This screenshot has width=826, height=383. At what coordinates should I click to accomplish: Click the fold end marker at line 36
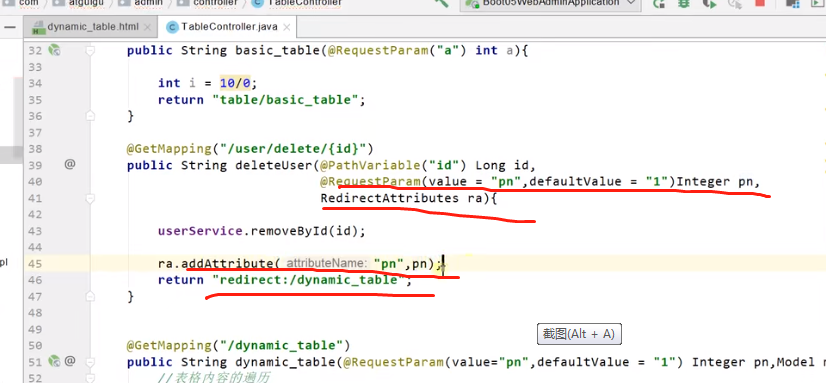click(91, 115)
